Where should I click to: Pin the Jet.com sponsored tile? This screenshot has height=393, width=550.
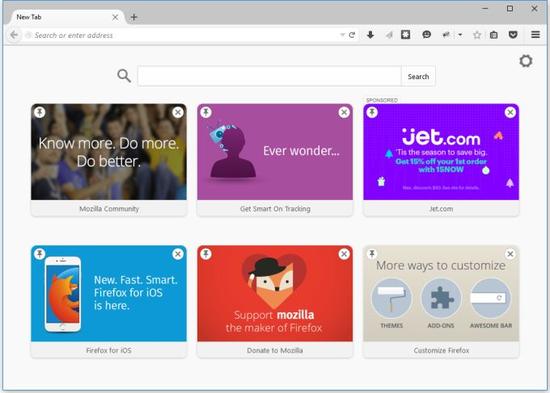point(372,112)
